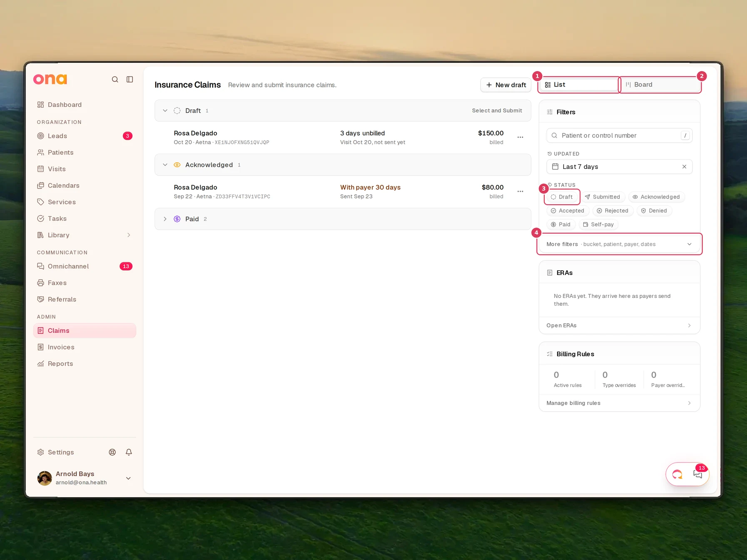The image size is (747, 560).
Task: Collapse the Draft claims group
Action: pyautogui.click(x=165, y=111)
